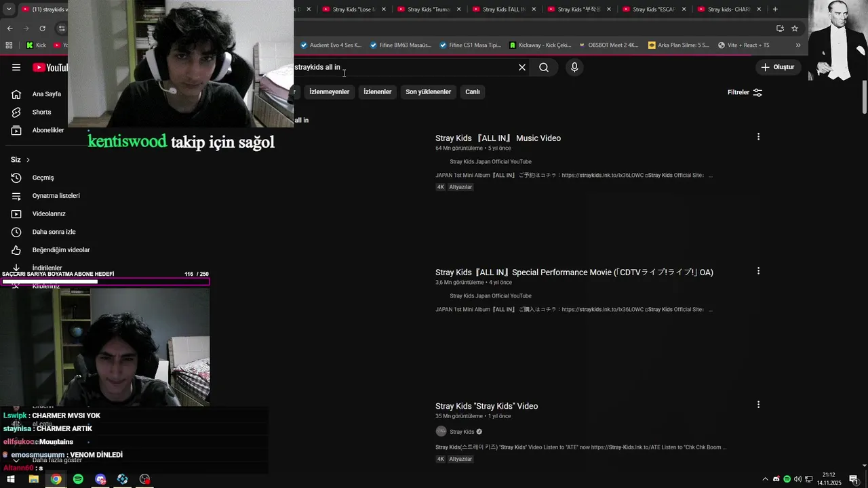Open options menu for ALL IN Music Video
868x488 pixels.
click(758, 137)
